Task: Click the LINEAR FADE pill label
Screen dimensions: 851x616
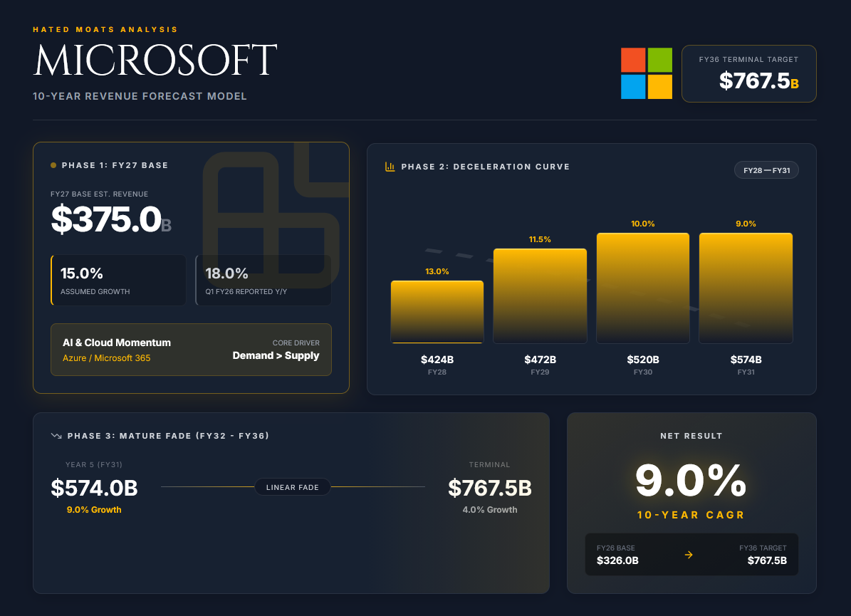Action: pos(293,487)
